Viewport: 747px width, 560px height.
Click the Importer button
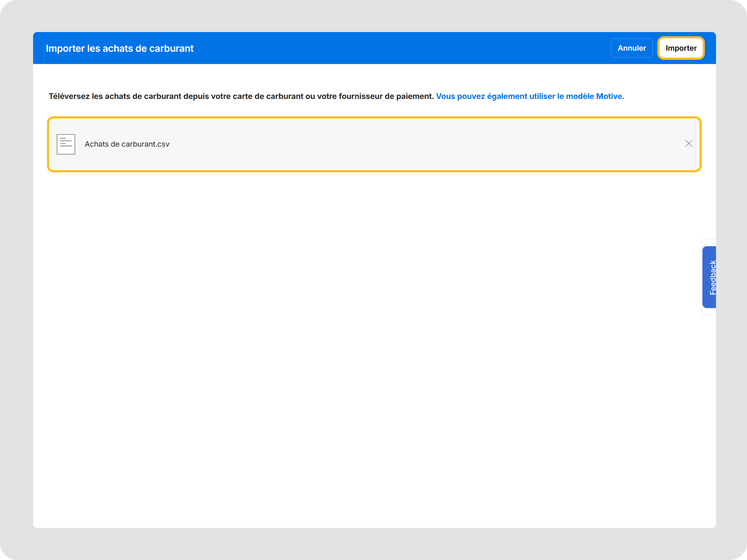681,48
